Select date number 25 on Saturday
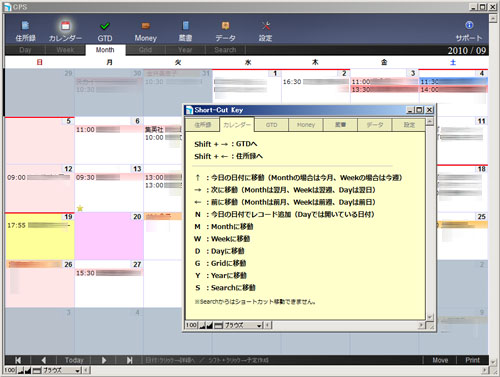The height and width of the screenshot is (377, 500). [x=481, y=217]
